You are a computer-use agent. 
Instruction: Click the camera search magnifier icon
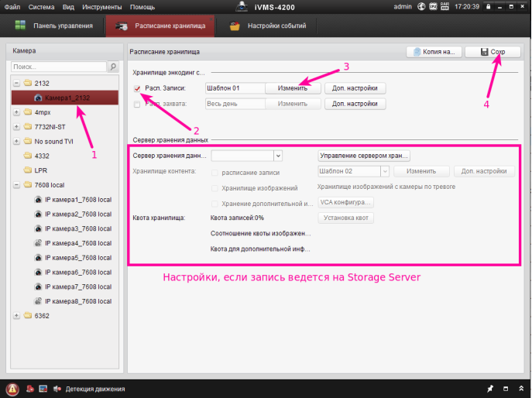pos(112,67)
